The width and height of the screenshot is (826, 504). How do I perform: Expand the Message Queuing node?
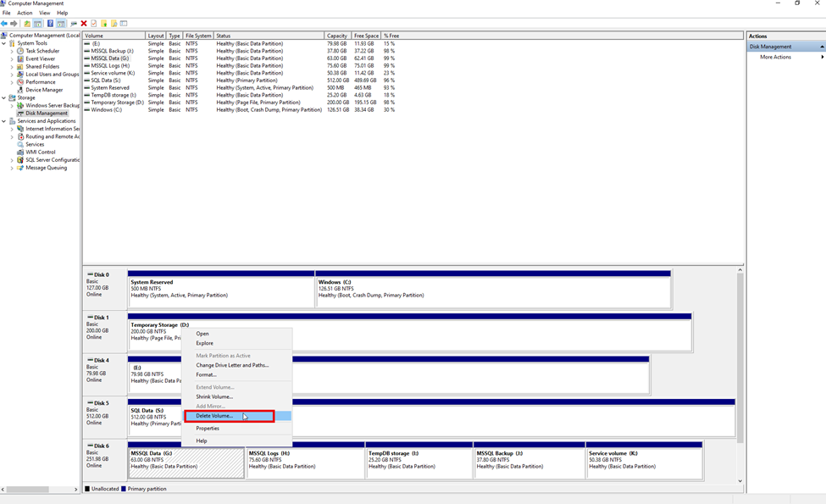(12, 168)
